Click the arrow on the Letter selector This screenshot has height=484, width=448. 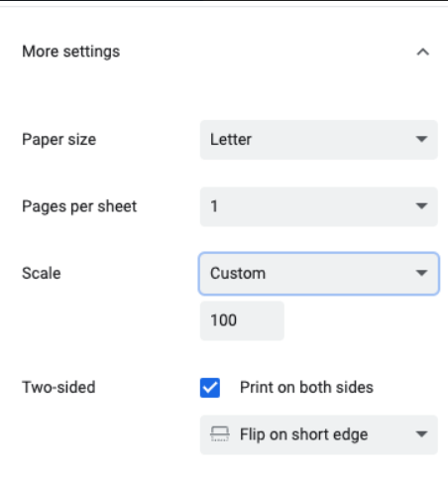(421, 139)
